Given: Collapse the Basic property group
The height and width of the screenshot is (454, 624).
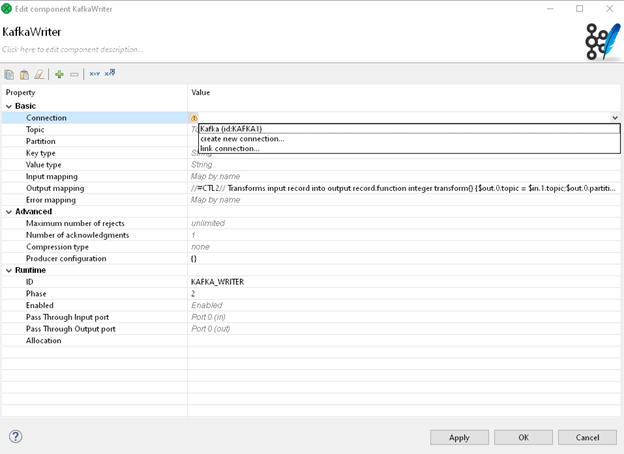Looking at the screenshot, I should [9, 106].
